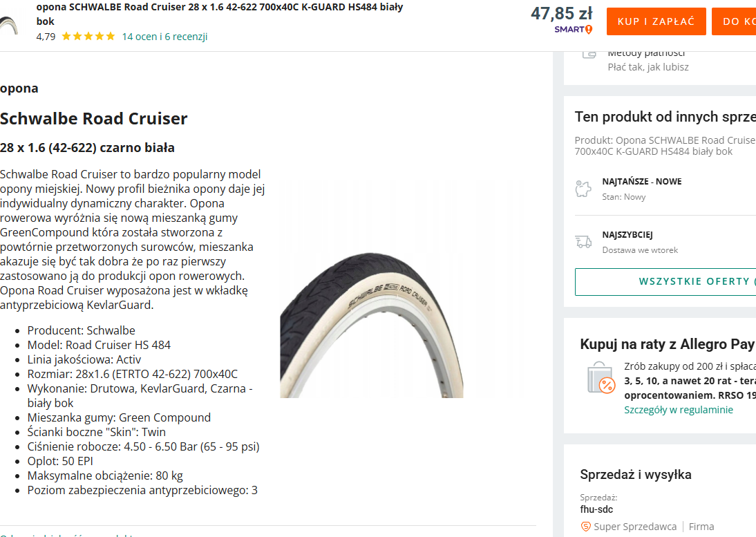Click the Allegro Pay shopping bag icon
This screenshot has height=537, width=756.
(x=600, y=379)
